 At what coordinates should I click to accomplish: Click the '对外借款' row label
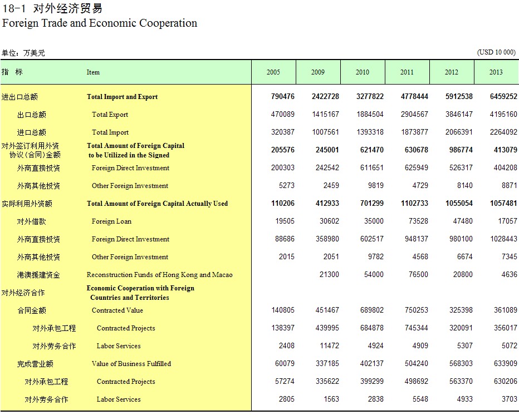[31, 221]
